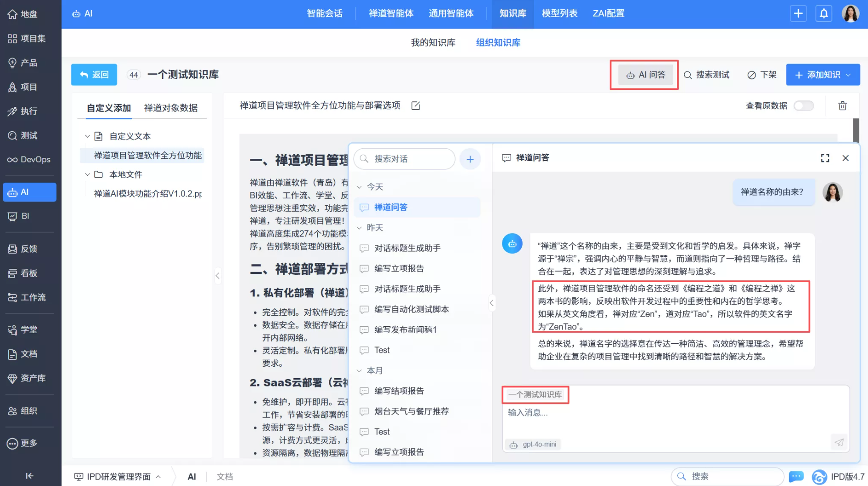Send the message with the paper plane icon
The width and height of the screenshot is (868, 486).
[839, 442]
